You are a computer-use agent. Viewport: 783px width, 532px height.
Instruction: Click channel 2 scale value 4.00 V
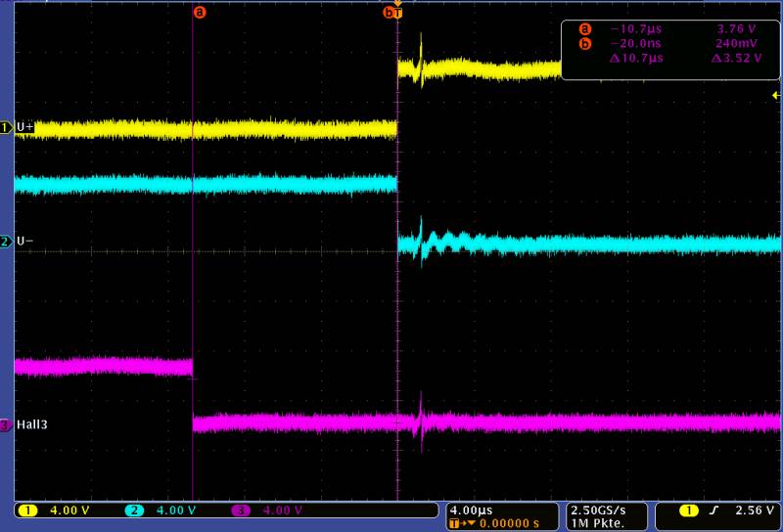tap(176, 510)
